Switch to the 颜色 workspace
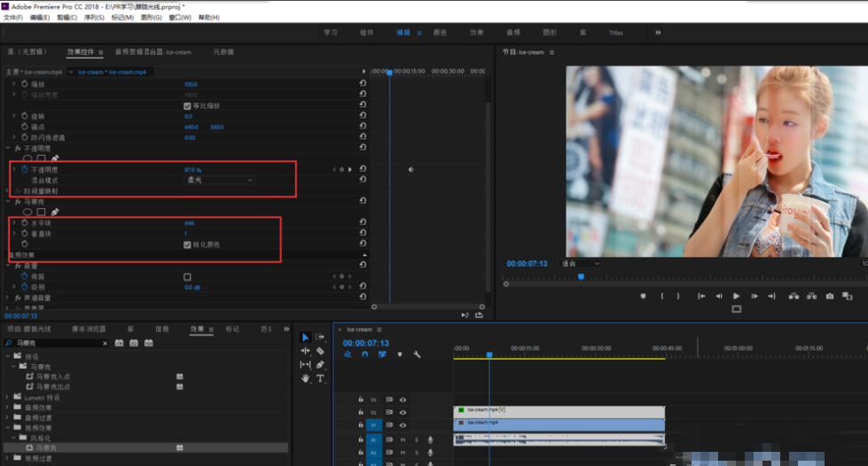Image resolution: width=868 pixels, height=466 pixels. pyautogui.click(x=440, y=32)
